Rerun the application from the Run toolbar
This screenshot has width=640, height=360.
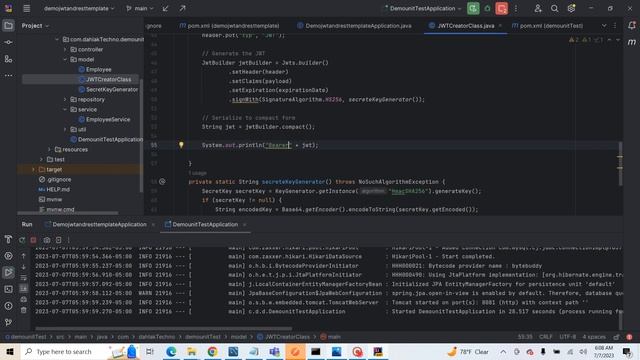22,240
